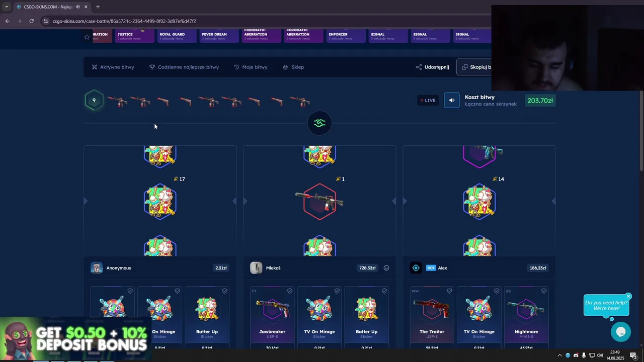This screenshot has height=362, width=644.
Task: Click the site info icon in address bar
Action: coord(46,21)
